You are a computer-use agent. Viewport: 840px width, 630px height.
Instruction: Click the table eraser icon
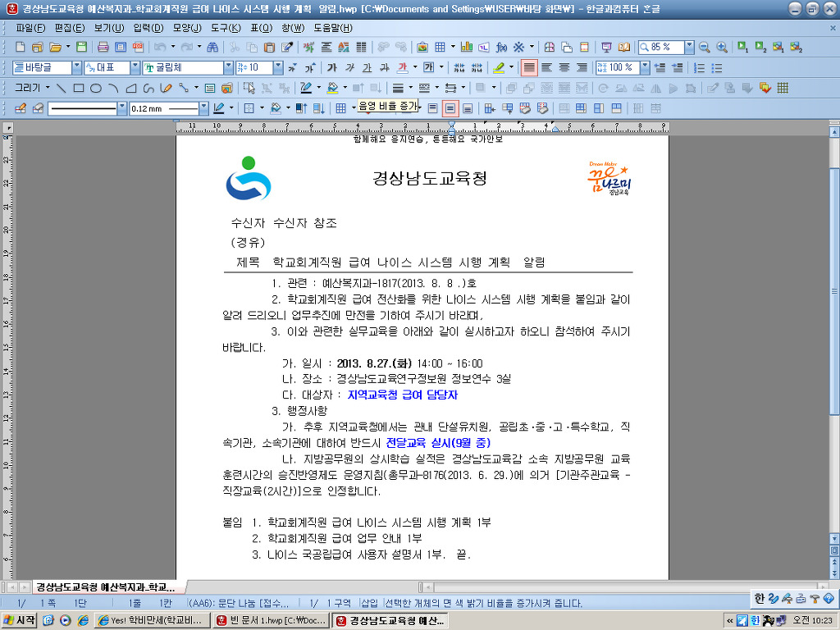[x=38, y=109]
